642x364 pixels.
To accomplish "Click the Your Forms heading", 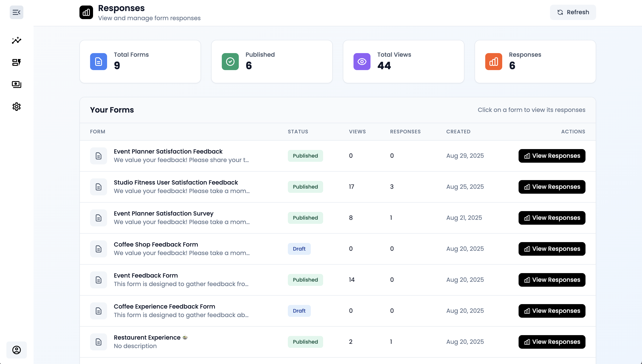I will coord(112,110).
